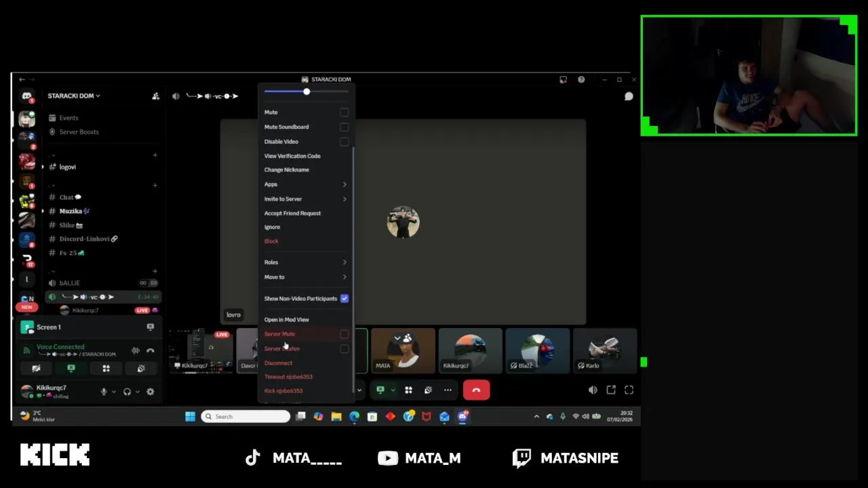This screenshot has height=488, width=868.
Task: Show the voice channel chat bubble icon
Action: tap(629, 96)
